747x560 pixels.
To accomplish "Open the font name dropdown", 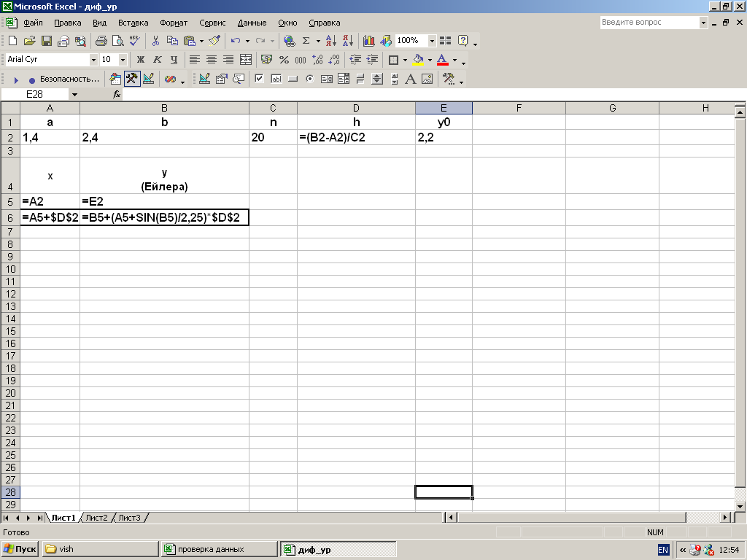I will [x=93, y=60].
